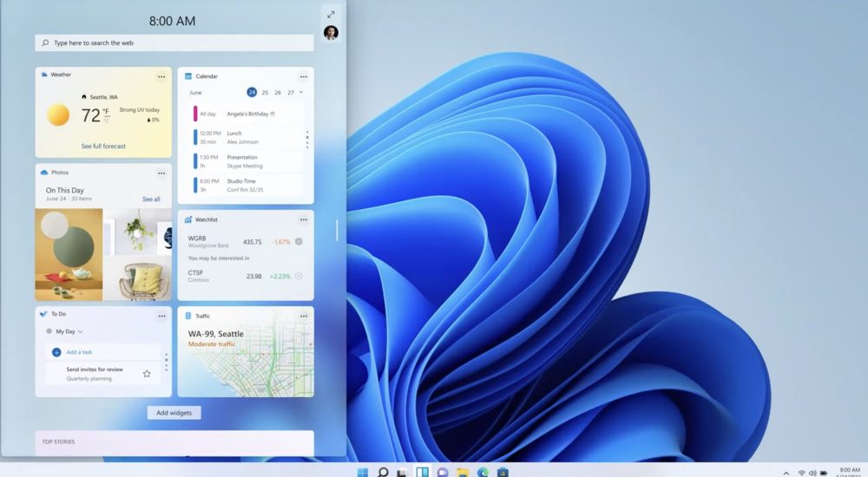868x477 pixels.
Task: Open the See full forecast link
Action: pos(103,147)
